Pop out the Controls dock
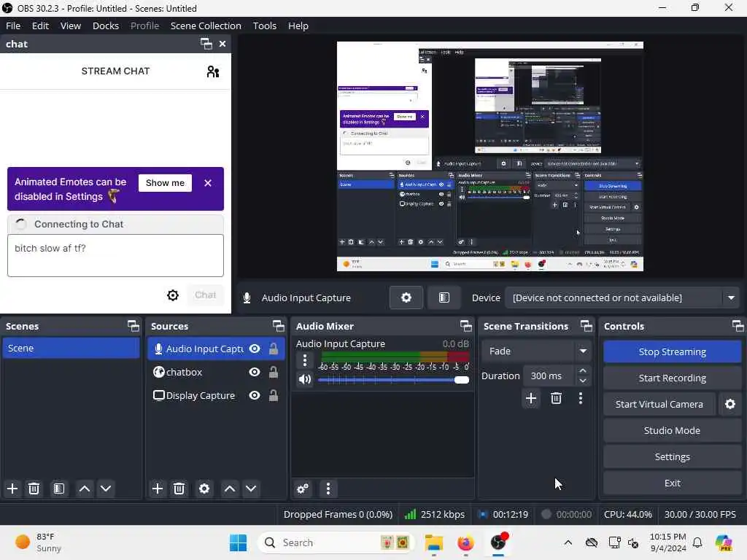This screenshot has height=560, width=747. click(x=738, y=326)
